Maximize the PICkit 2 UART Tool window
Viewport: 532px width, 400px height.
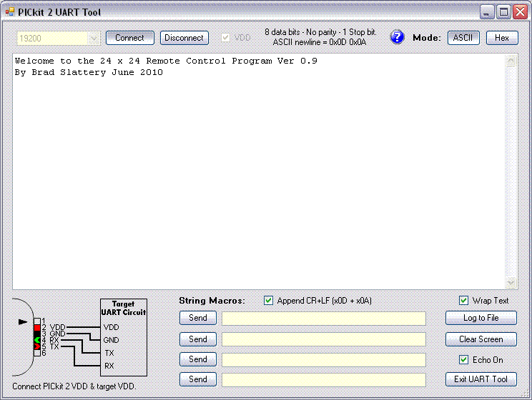[504, 12]
